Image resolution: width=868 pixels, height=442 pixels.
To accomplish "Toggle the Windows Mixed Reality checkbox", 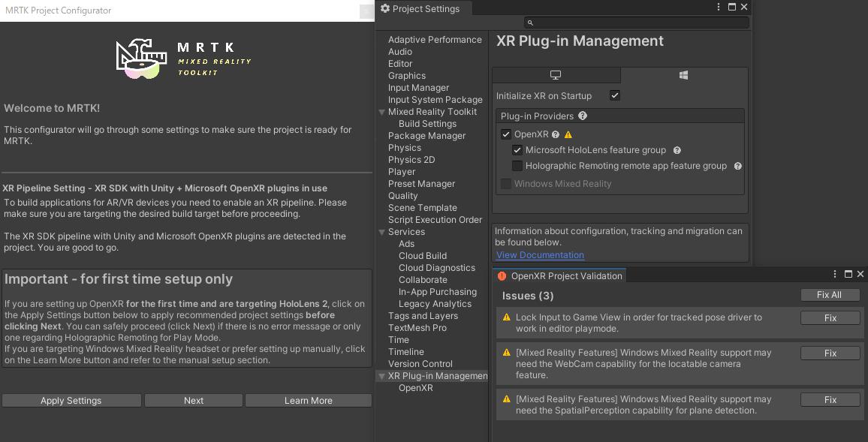I will coord(506,184).
